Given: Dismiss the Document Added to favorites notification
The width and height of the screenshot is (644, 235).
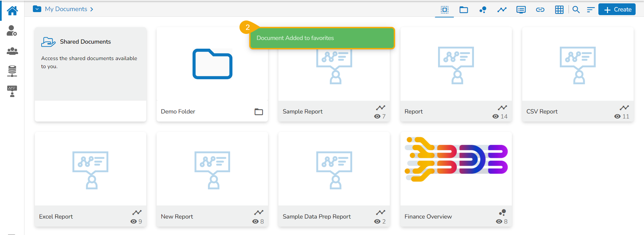Looking at the screenshot, I should 322,38.
